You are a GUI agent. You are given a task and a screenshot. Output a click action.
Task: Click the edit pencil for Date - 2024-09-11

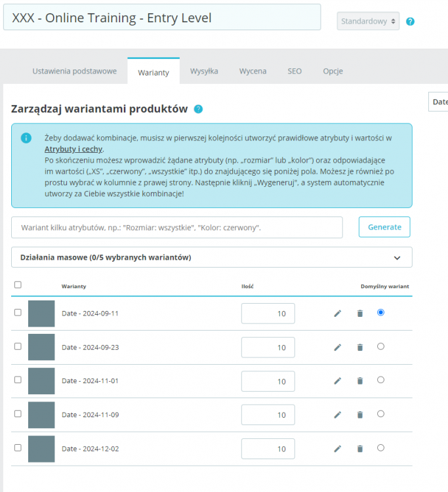[337, 314]
